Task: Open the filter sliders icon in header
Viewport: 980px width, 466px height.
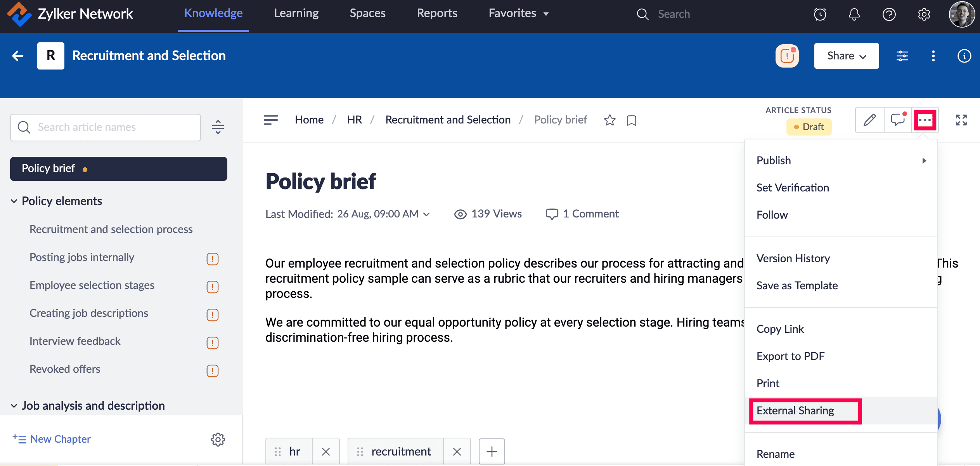Action: click(x=902, y=56)
